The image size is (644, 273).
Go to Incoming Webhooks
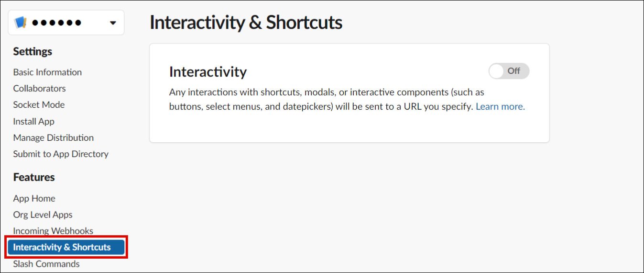(53, 231)
